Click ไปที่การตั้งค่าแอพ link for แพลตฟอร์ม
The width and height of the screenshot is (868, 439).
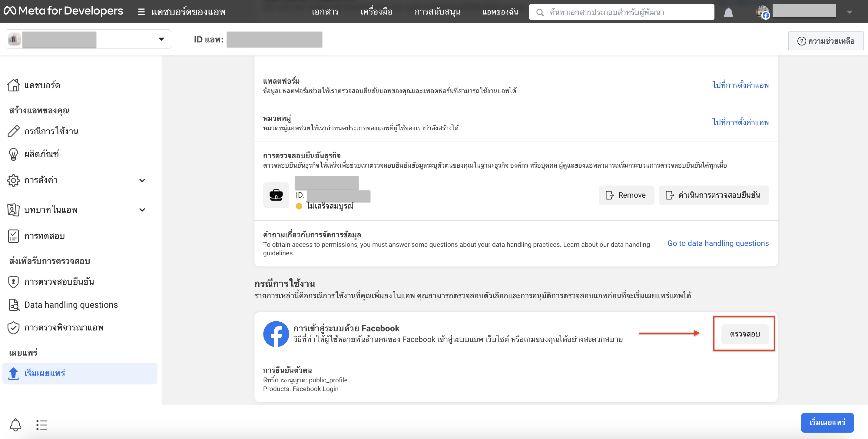(x=740, y=85)
